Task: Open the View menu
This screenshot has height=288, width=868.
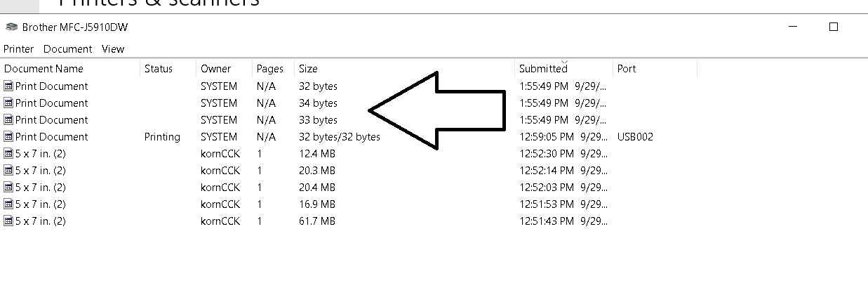Action: pos(113,49)
